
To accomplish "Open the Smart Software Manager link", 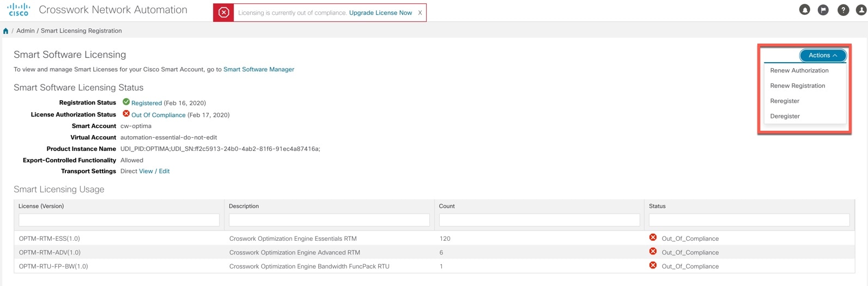I will click(259, 69).
